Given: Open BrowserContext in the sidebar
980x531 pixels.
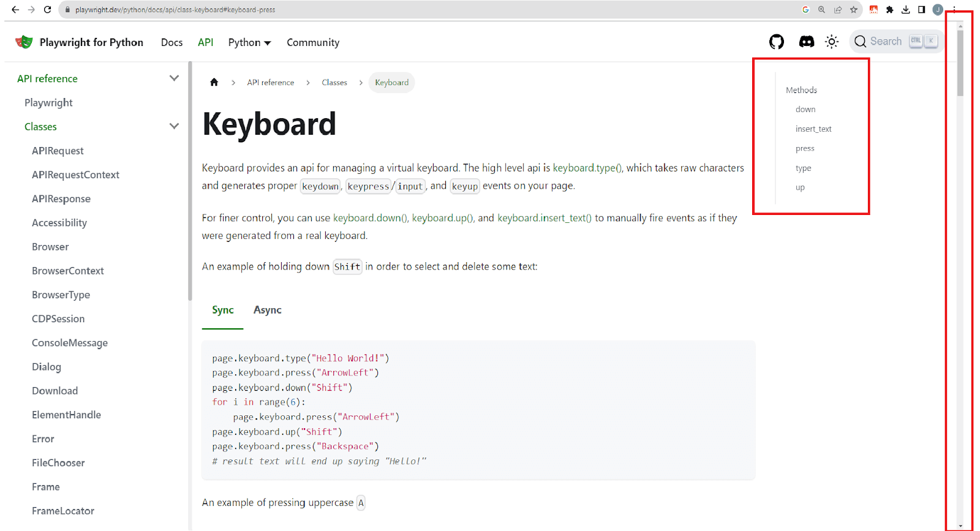Looking at the screenshot, I should pos(68,271).
